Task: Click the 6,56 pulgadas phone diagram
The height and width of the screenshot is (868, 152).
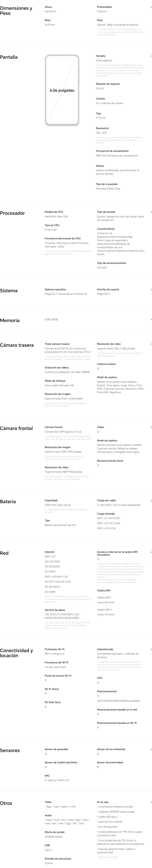Action: (62, 90)
